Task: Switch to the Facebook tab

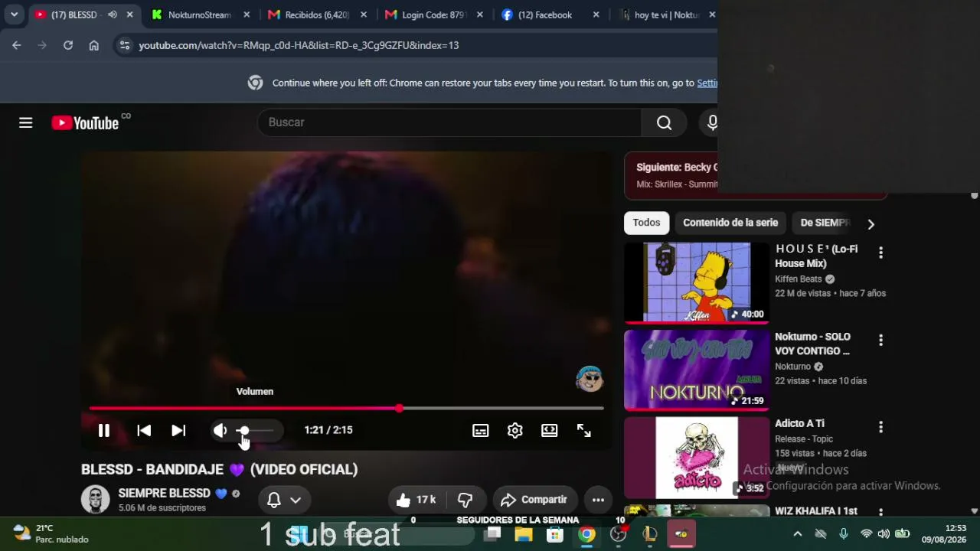Action: [545, 15]
